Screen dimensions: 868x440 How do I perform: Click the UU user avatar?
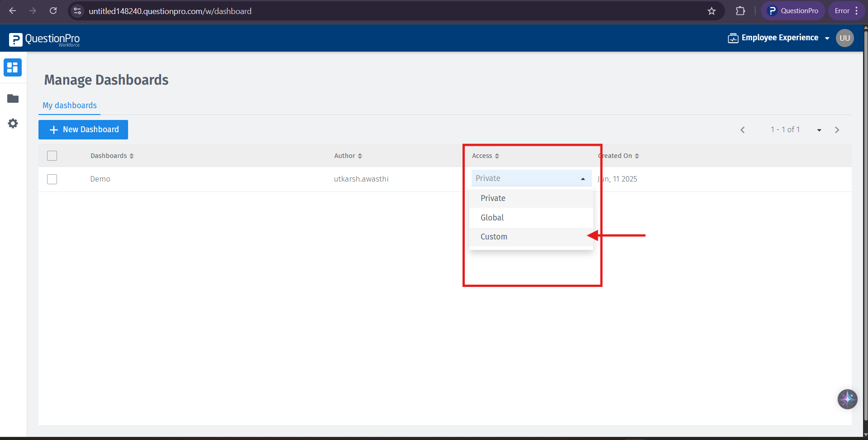click(844, 38)
